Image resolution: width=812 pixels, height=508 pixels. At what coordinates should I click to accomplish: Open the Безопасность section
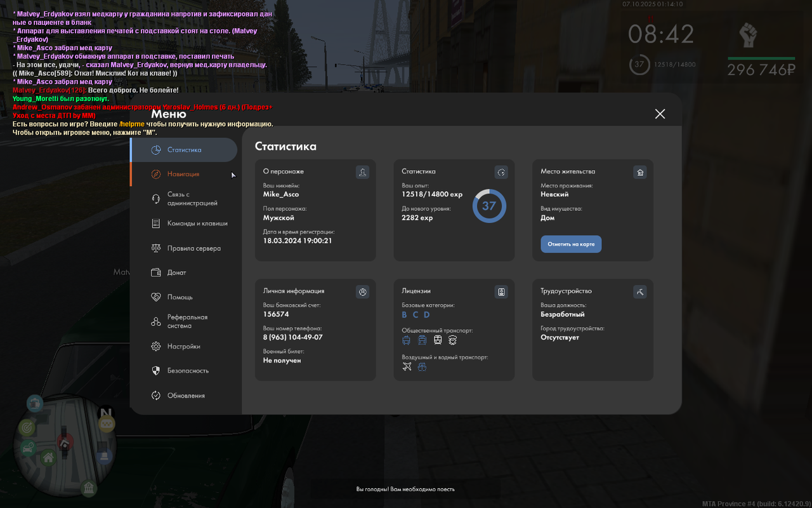point(184,370)
